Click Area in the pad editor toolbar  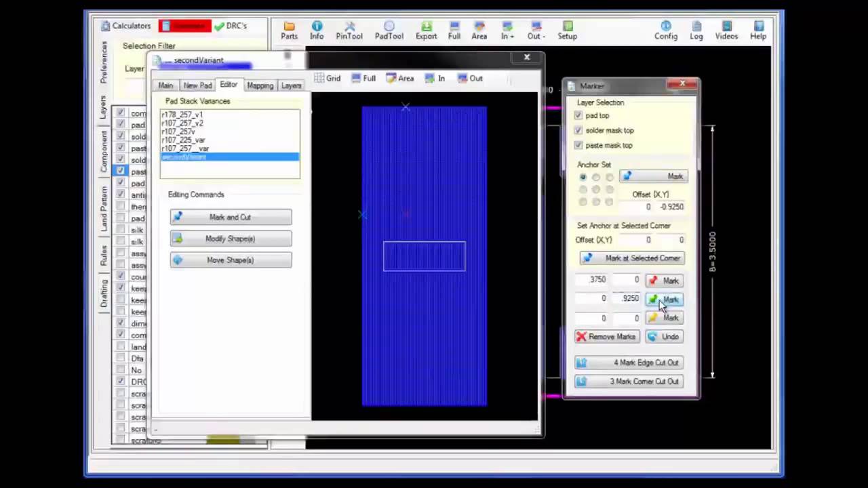pos(400,78)
